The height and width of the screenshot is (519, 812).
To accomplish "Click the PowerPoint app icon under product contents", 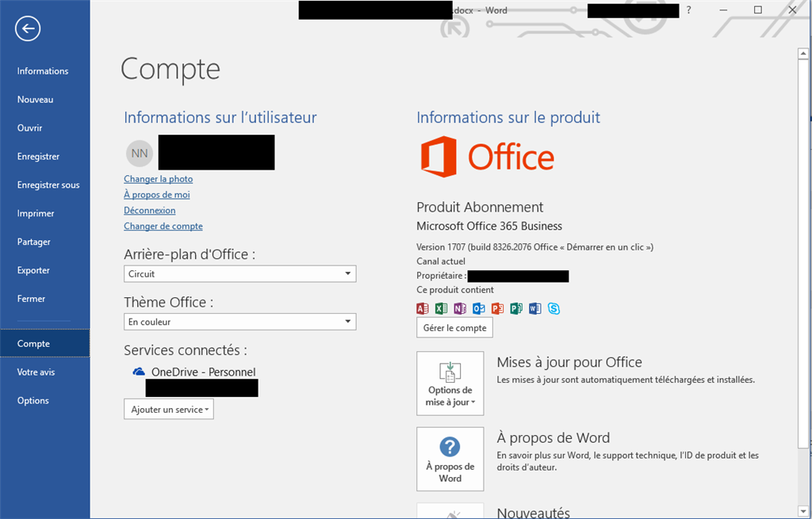I will click(497, 309).
